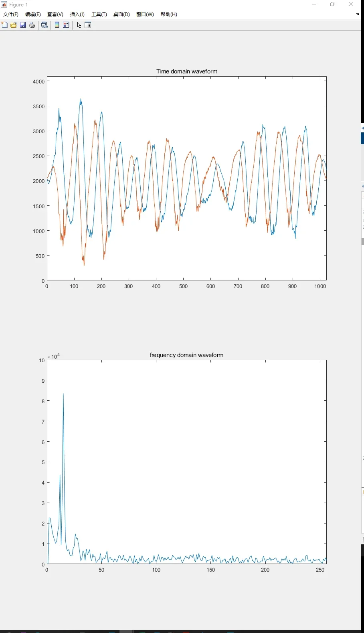Click the New Figure toolbar icon
The height and width of the screenshot is (633, 364).
click(x=4, y=25)
